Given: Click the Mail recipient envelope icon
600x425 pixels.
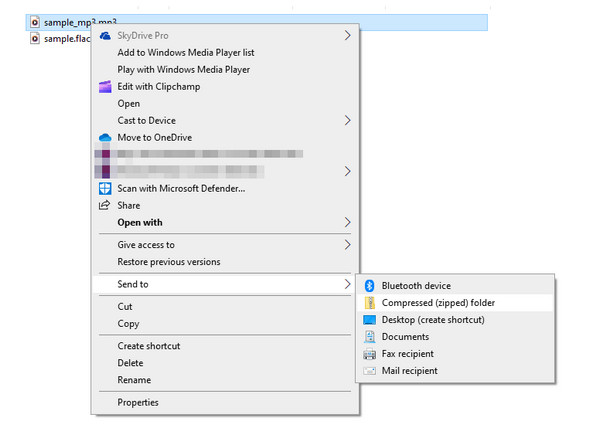Looking at the screenshot, I should [370, 371].
